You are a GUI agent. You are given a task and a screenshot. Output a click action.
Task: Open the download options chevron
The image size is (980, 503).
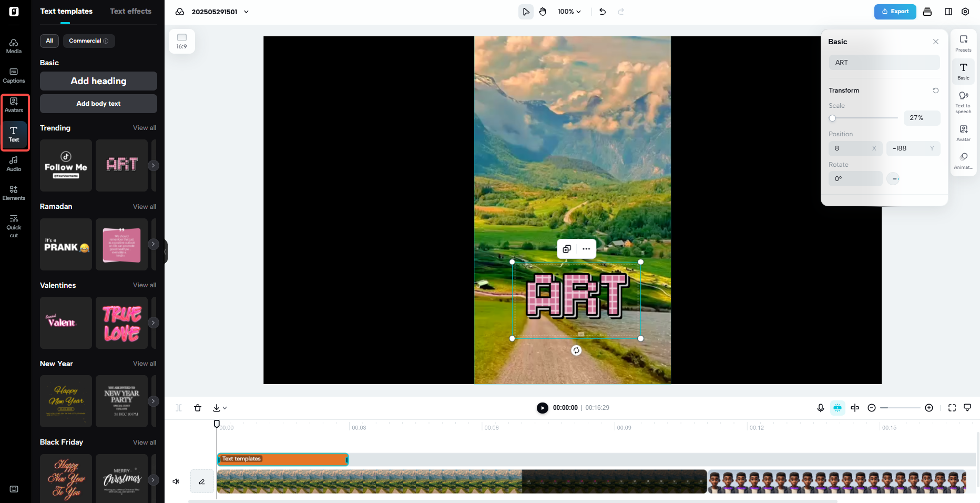coord(226,408)
